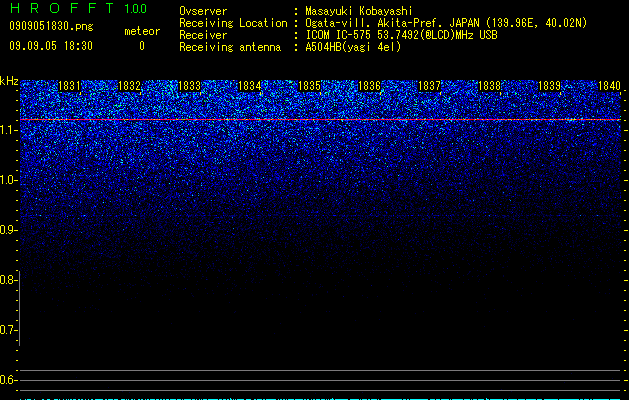
Task: Click the meteor count value
Action: (x=142, y=46)
